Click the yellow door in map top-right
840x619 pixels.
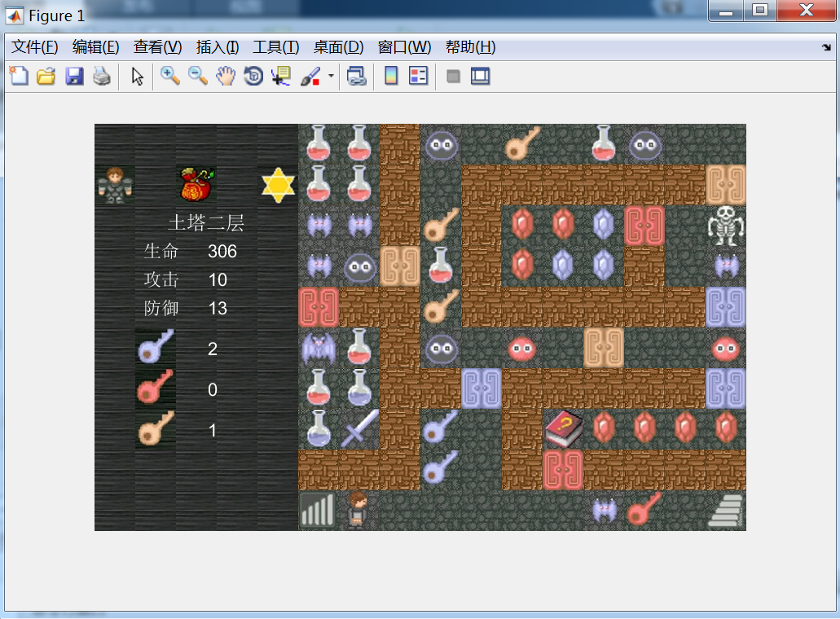726,185
